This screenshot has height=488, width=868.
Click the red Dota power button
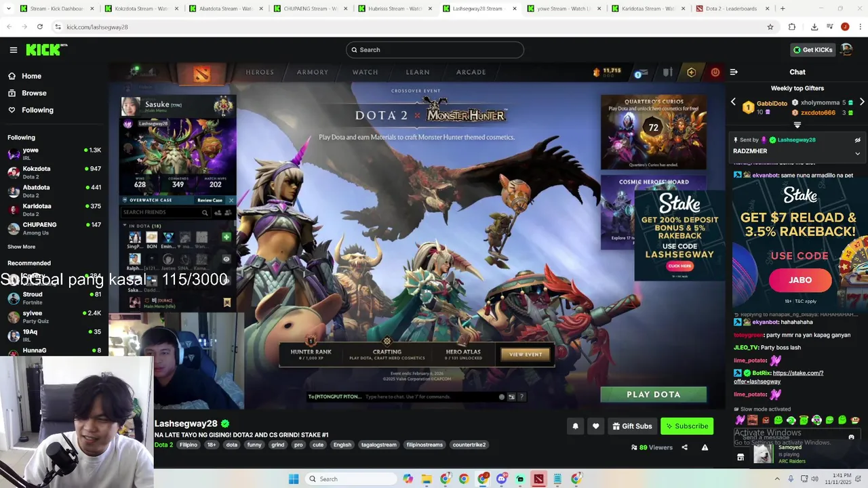coord(715,72)
